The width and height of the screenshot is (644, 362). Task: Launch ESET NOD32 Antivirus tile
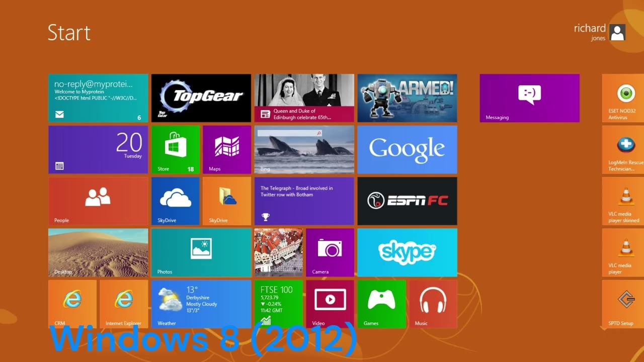click(623, 98)
